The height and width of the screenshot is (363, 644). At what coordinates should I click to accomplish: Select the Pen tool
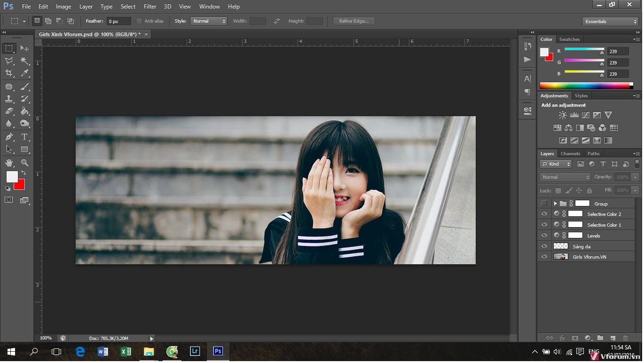(9, 137)
